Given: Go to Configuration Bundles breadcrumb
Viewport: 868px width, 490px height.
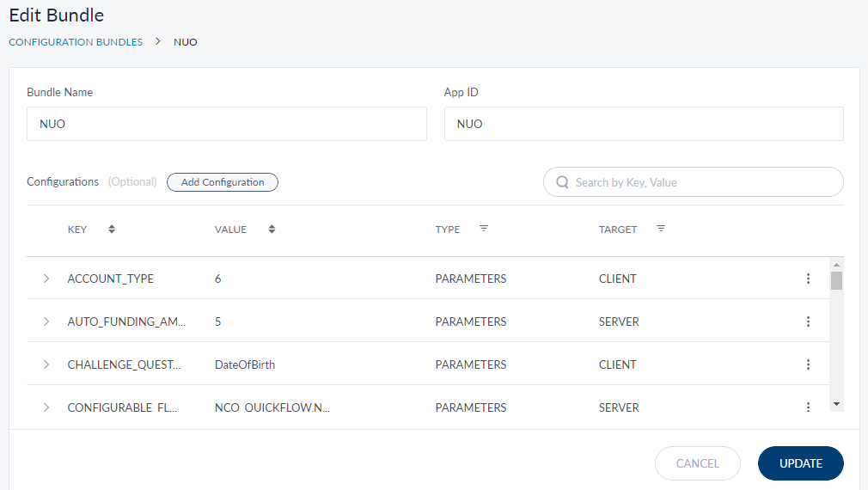Looking at the screenshot, I should point(76,42).
